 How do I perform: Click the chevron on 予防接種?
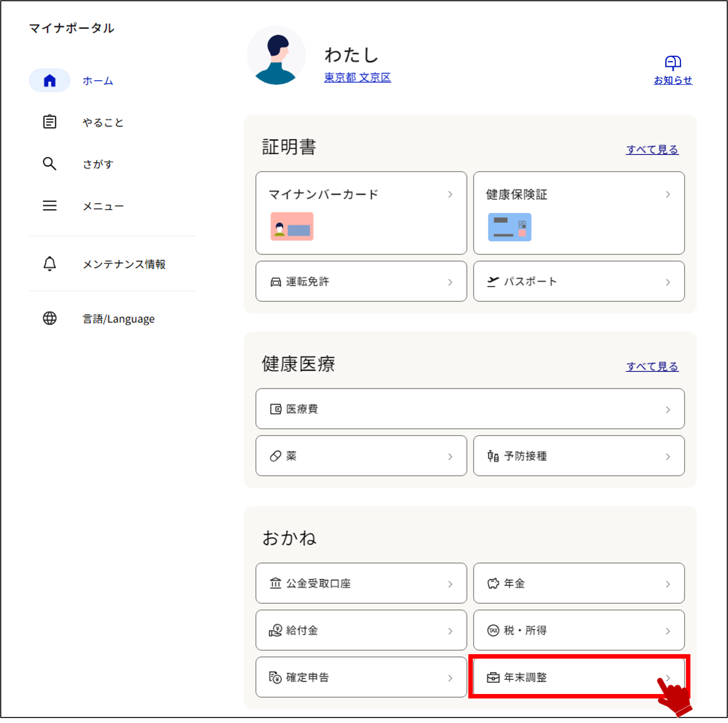point(668,457)
